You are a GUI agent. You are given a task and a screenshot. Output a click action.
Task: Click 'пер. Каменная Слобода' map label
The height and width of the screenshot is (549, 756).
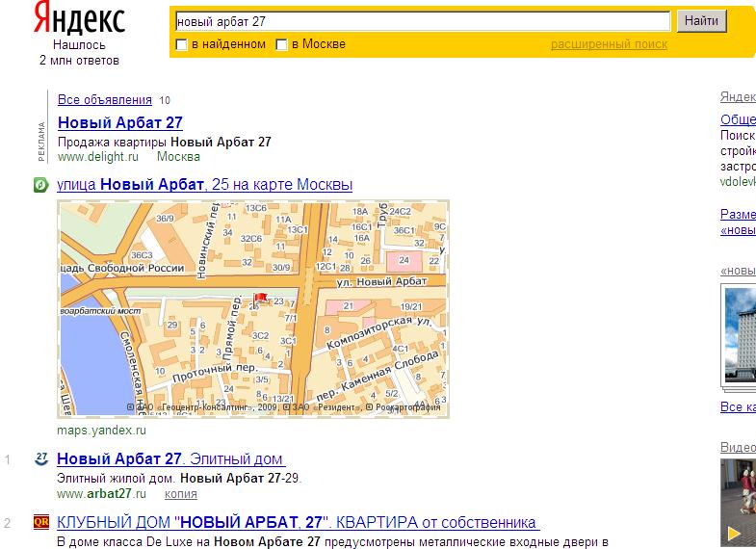378,377
